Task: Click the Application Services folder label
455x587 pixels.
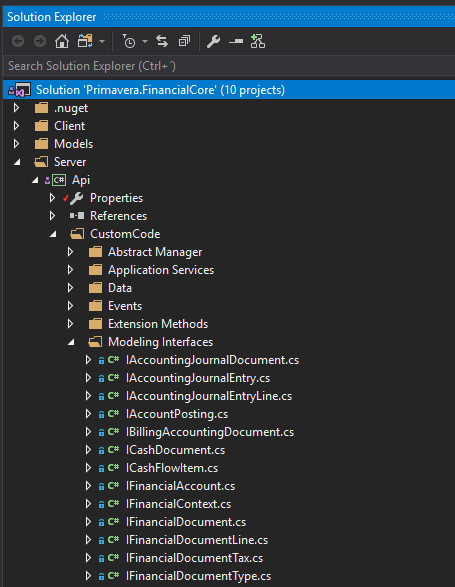Action: tap(161, 270)
